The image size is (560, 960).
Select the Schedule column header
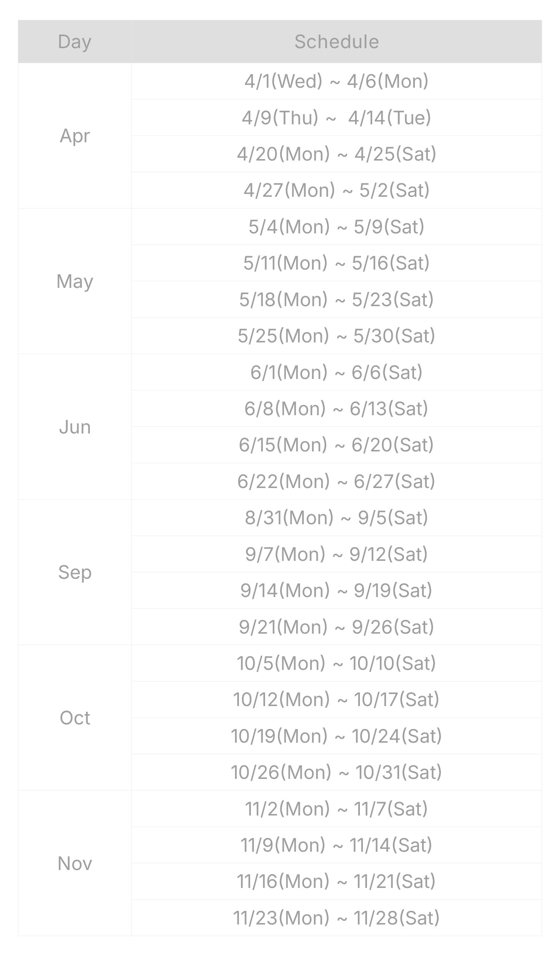337,41
